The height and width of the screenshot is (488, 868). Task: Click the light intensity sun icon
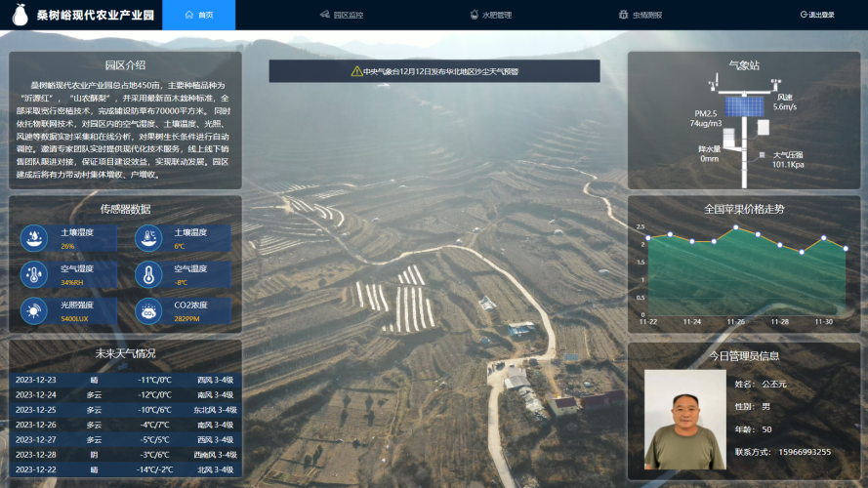tap(35, 311)
